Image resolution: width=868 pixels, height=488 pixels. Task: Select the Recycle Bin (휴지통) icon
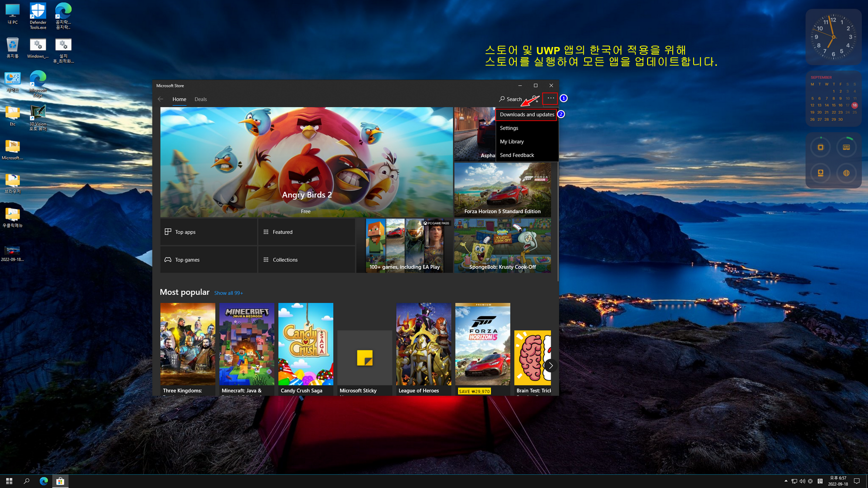(x=13, y=48)
